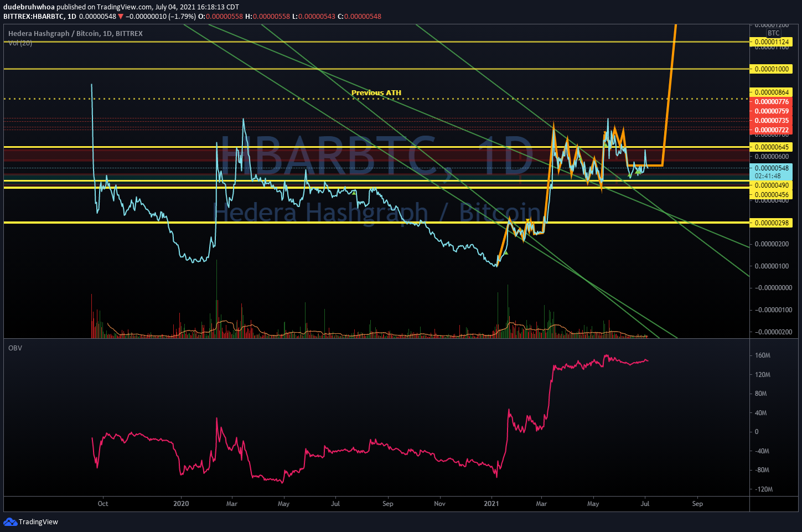Click the Low value L:0.00000543 in header

click(313, 17)
